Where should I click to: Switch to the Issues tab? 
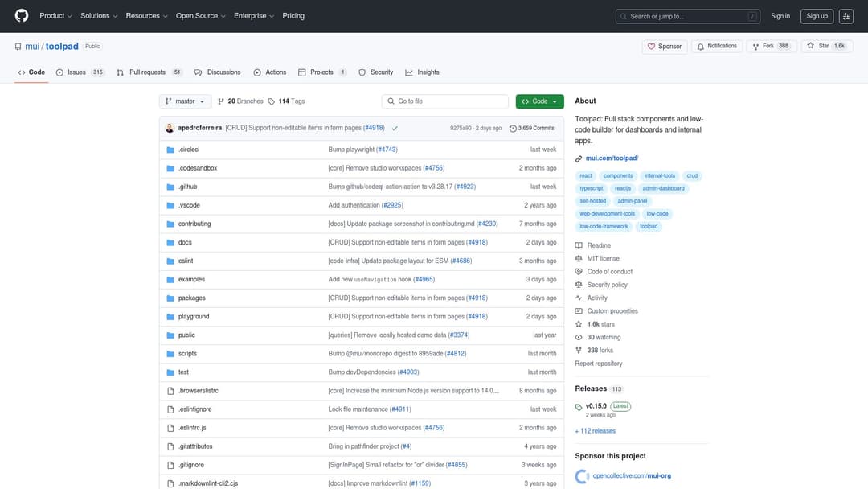click(x=80, y=72)
